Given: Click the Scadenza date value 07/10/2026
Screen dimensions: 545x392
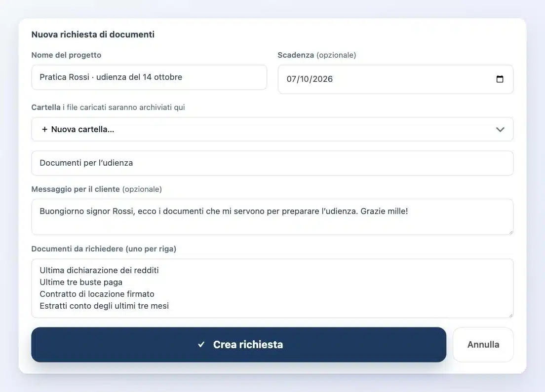Looking at the screenshot, I should tap(310, 79).
